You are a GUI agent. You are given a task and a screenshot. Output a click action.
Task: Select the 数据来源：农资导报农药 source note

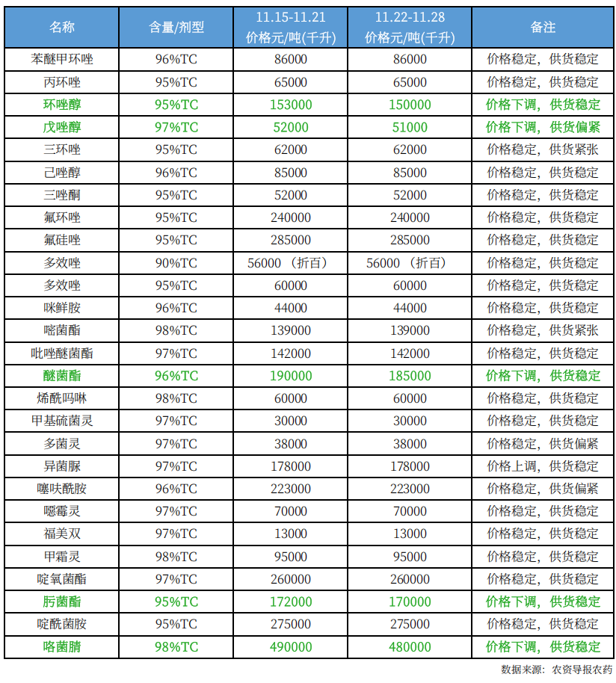(x=556, y=670)
